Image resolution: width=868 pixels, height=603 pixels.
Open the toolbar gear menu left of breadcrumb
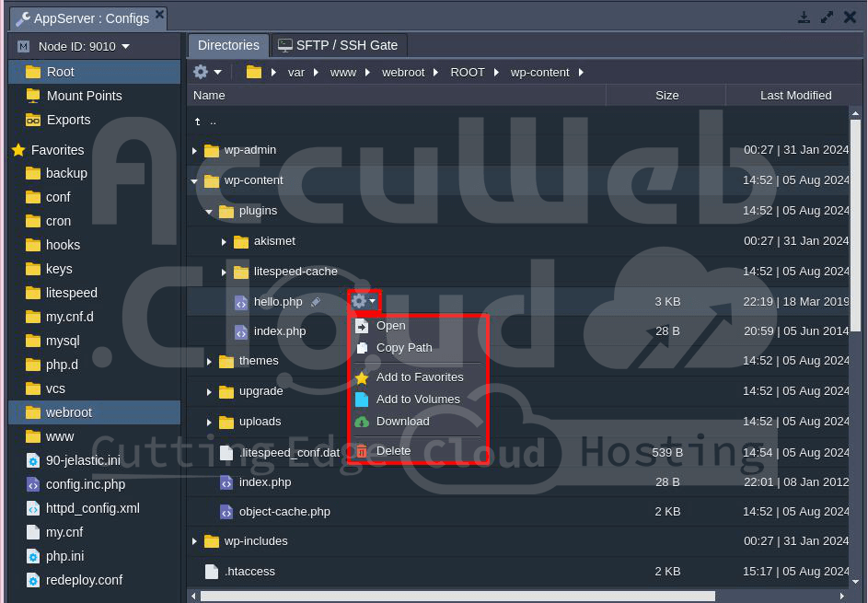click(x=206, y=72)
